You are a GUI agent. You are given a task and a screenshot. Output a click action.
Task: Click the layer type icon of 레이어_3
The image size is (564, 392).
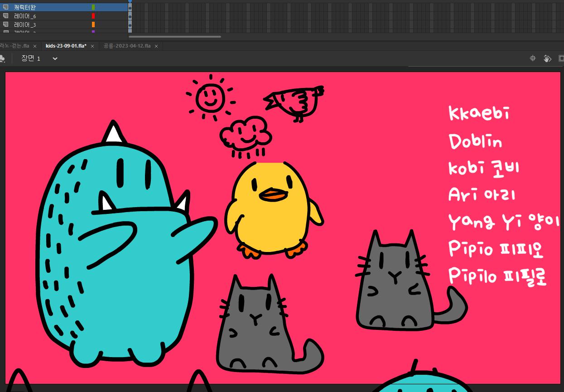click(6, 24)
